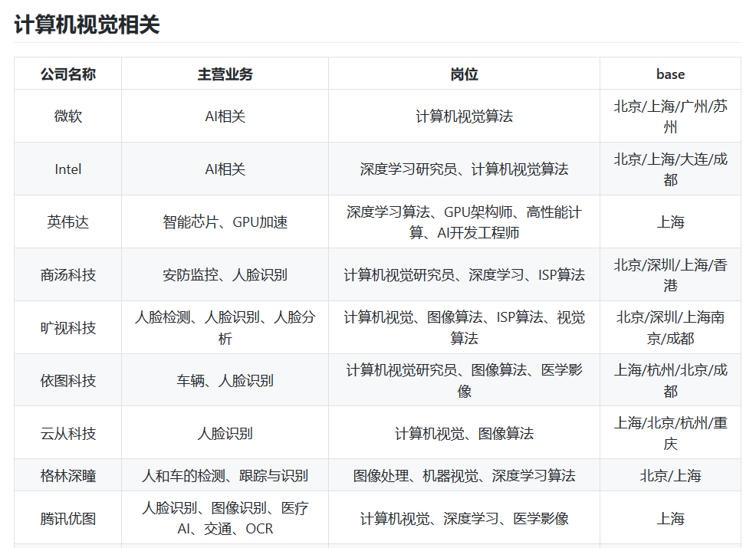Select the column header 公司名称
Screen dimensions: 756x548
click(x=68, y=74)
